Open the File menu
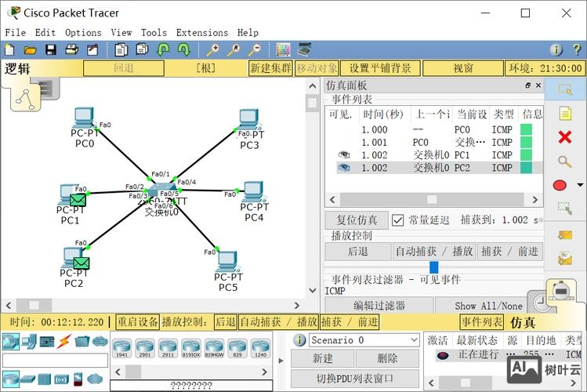 click(16, 33)
